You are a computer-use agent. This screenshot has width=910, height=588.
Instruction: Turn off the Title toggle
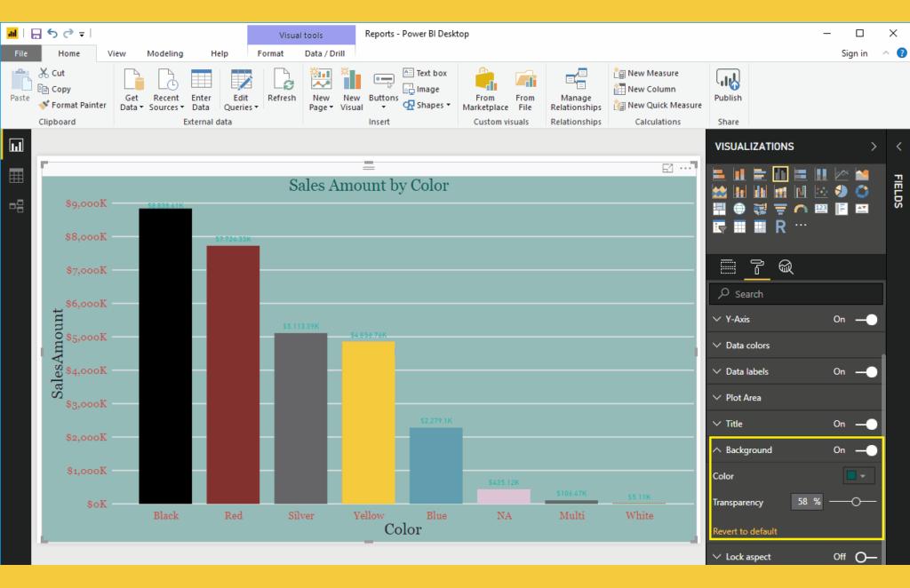(x=866, y=424)
